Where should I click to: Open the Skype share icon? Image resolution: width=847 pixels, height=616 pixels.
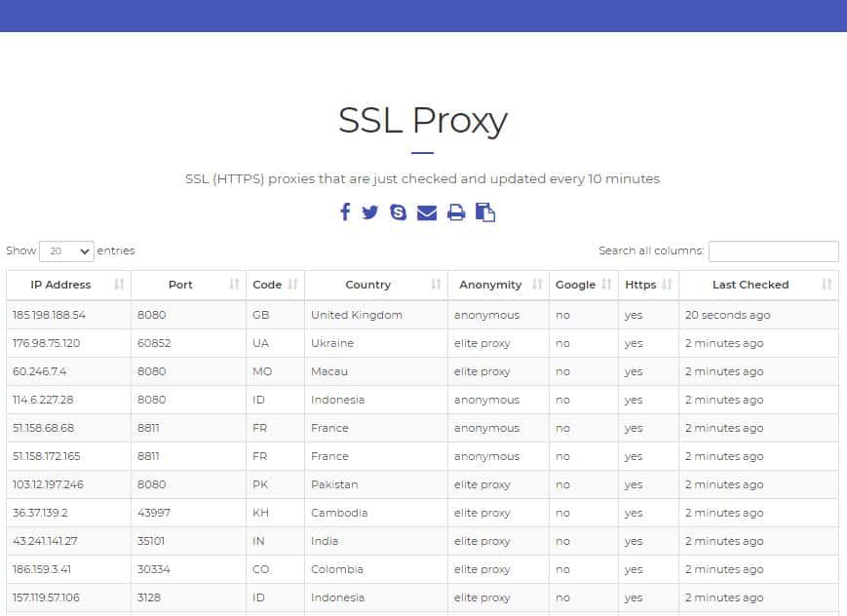coord(398,212)
